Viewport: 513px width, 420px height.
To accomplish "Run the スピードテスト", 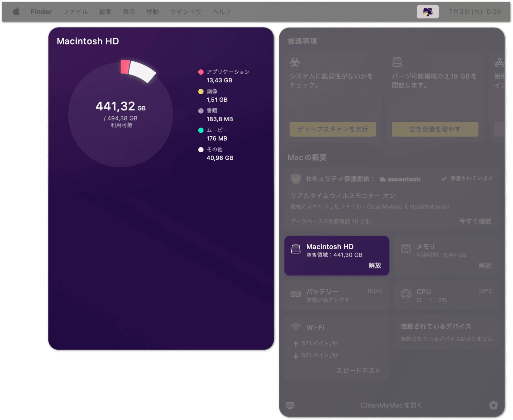I will click(358, 371).
